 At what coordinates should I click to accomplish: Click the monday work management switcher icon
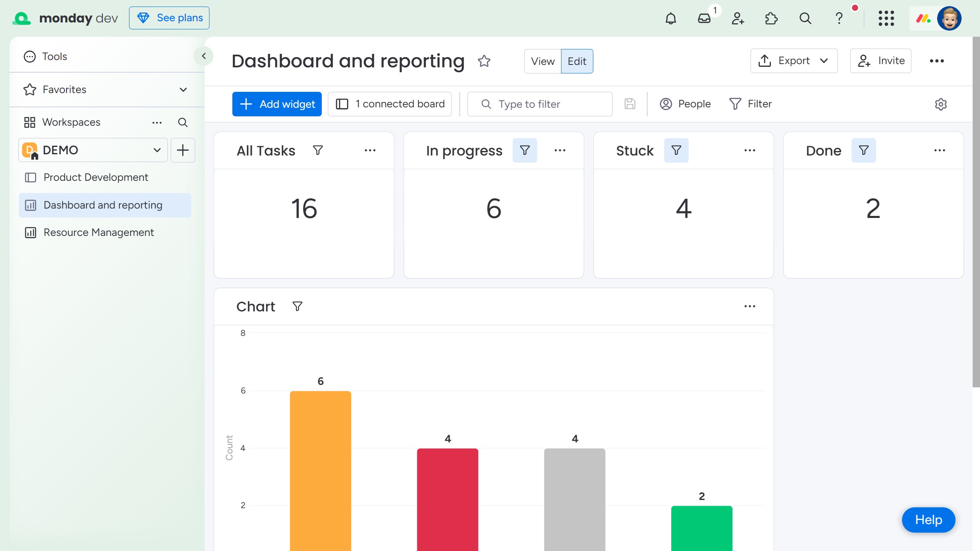923,18
